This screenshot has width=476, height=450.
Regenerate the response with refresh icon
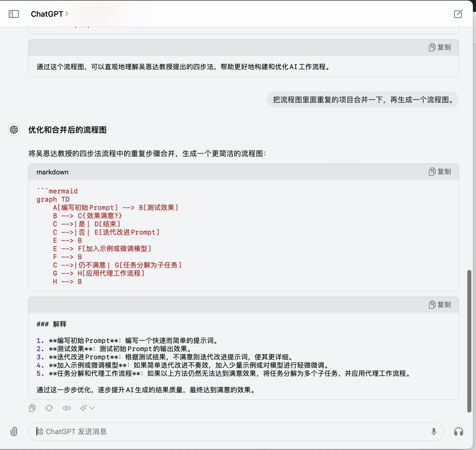tap(49, 408)
